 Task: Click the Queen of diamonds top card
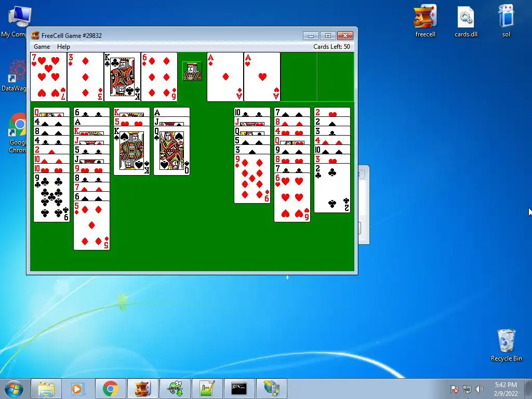[x=51, y=112]
